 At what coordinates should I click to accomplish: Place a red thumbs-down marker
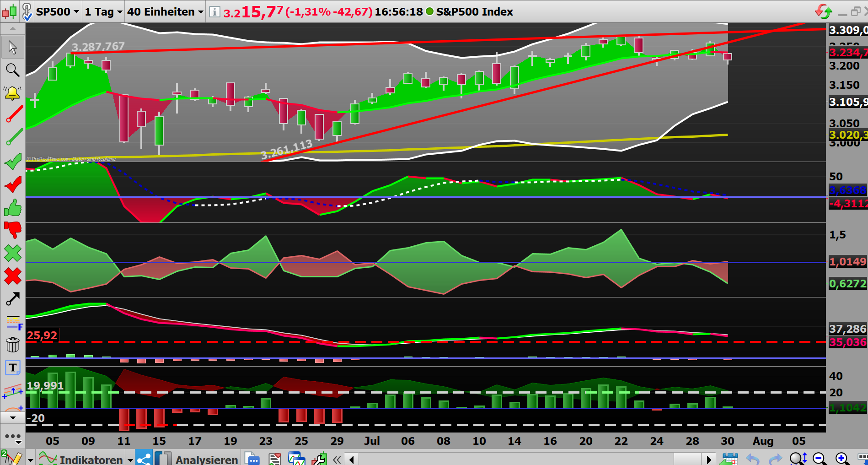pos(13,230)
